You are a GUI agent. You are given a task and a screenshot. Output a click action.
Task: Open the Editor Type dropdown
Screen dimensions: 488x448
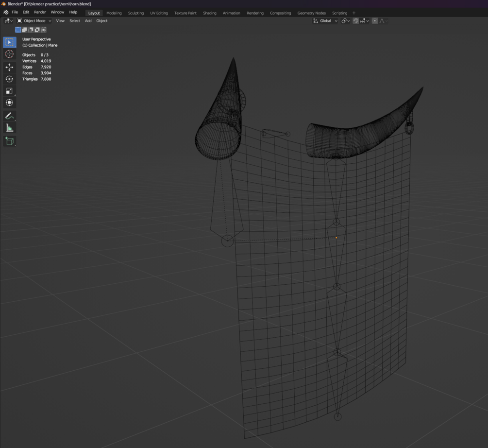8,21
